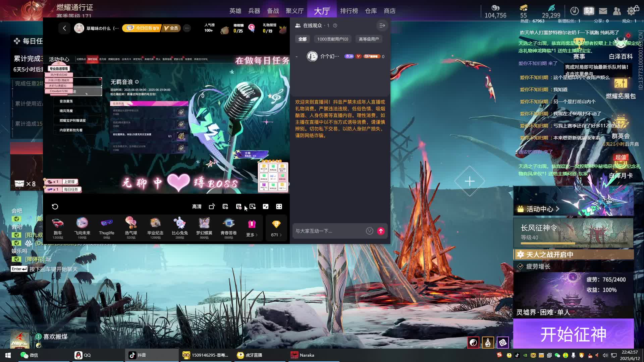Open the 长风征神令 level 40 card

(x=574, y=233)
